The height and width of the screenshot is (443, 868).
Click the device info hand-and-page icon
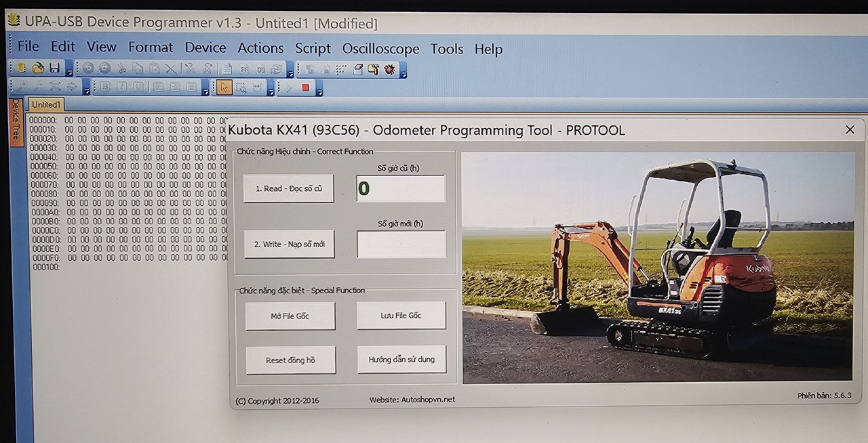point(374,69)
